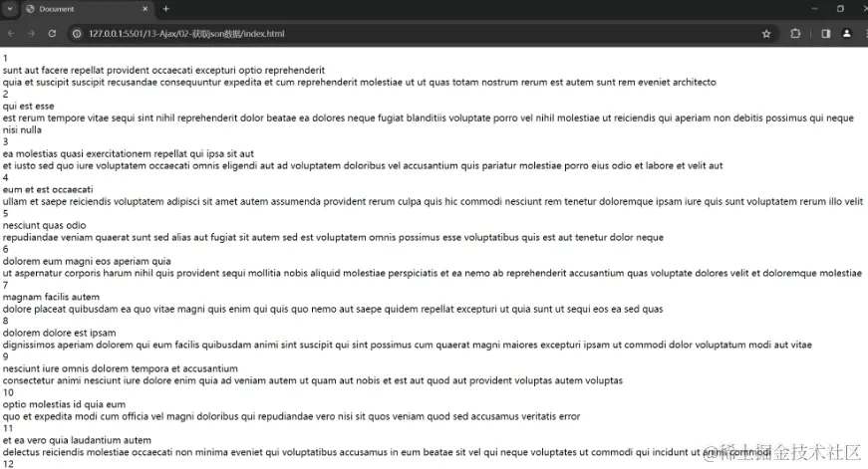Click line starting 'est rerum tempore vitae'
868x469 pixels.
click(x=428, y=118)
